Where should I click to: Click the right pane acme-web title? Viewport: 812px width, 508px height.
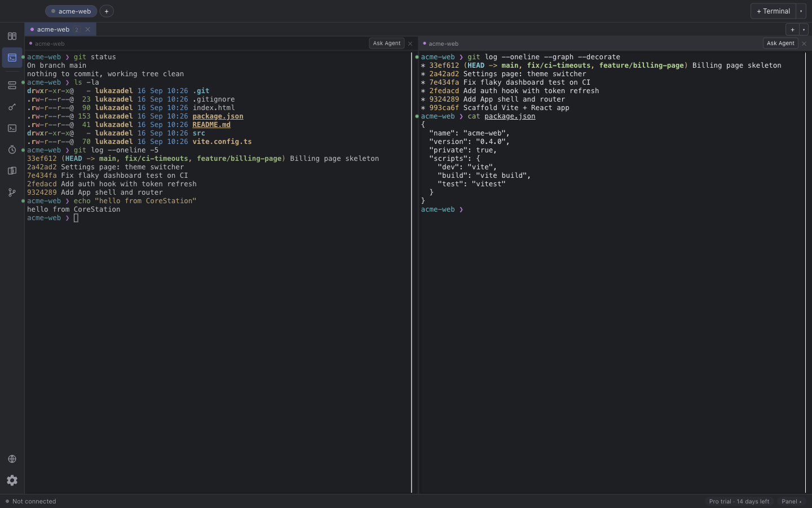443,43
